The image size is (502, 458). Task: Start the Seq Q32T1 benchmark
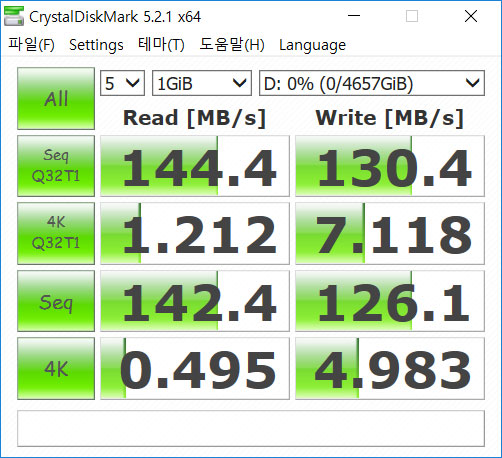(56, 166)
